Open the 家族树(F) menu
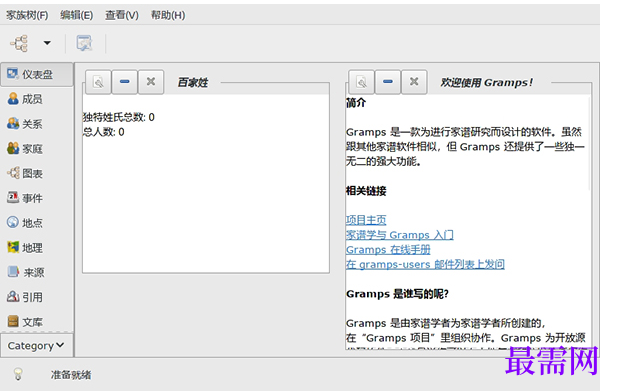617x392 pixels. [27, 15]
